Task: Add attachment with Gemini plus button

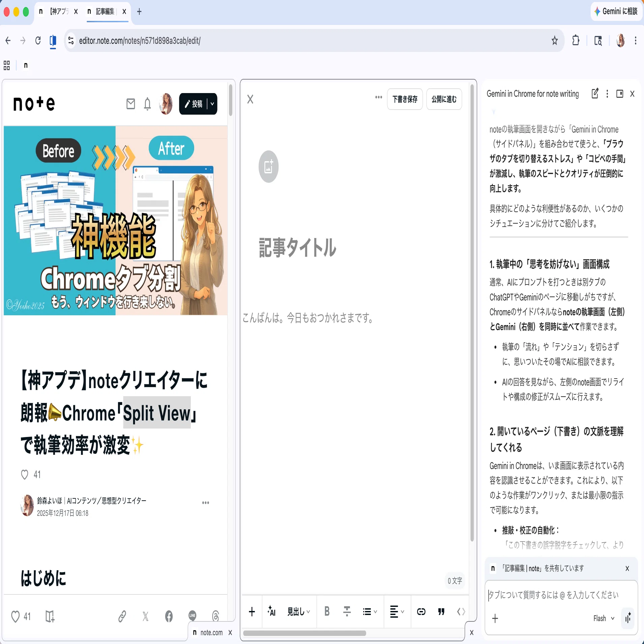Action: tap(495, 618)
